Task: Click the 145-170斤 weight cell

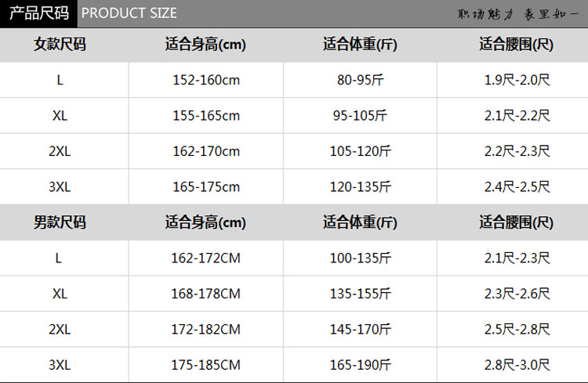Action: pyautogui.click(x=360, y=330)
